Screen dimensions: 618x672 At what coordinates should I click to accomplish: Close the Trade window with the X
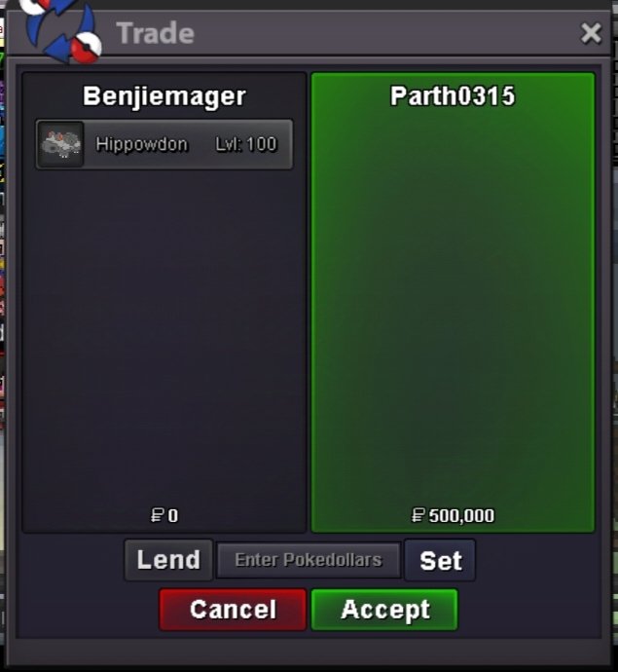point(591,33)
